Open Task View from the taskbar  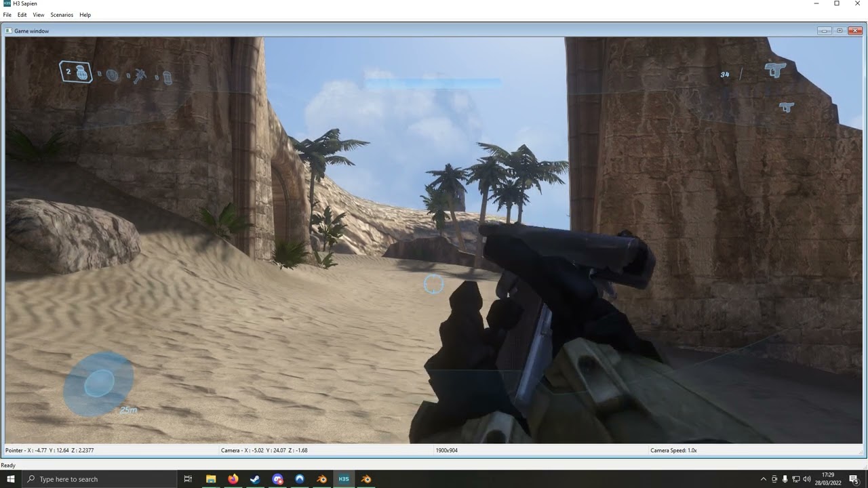(x=188, y=479)
